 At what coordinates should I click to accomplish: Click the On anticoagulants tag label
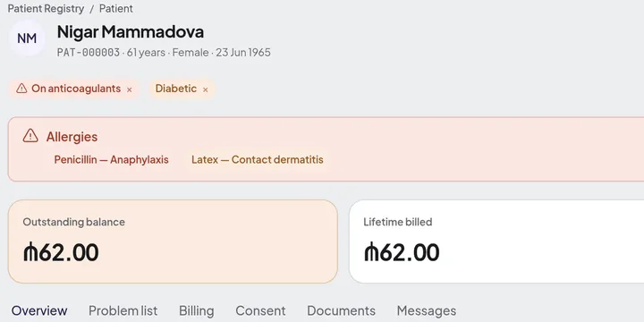(x=76, y=89)
